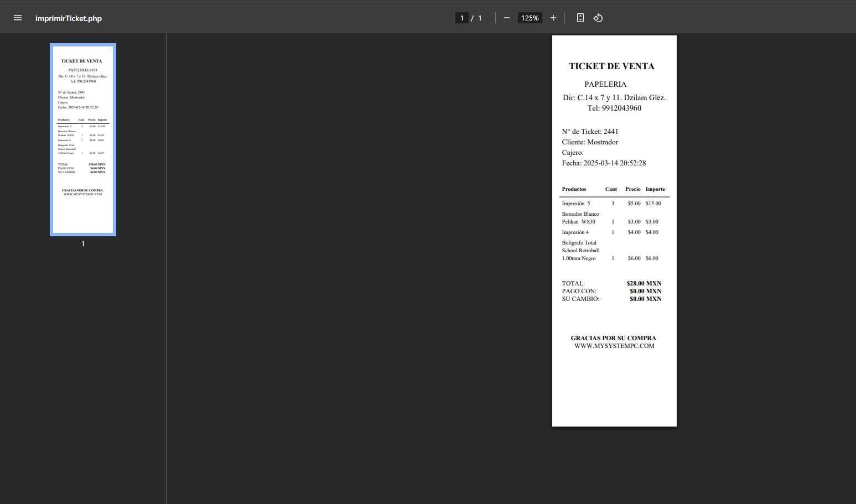Click the current page number field
856x504 pixels.
pyautogui.click(x=461, y=18)
